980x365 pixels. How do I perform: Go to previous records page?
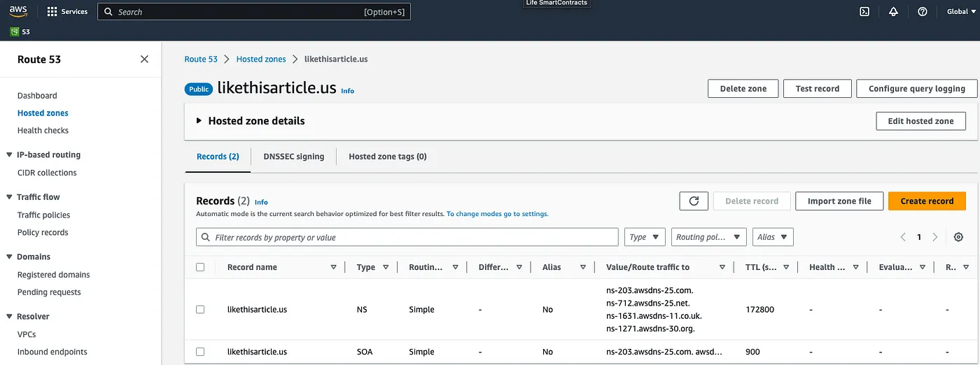[x=903, y=237]
